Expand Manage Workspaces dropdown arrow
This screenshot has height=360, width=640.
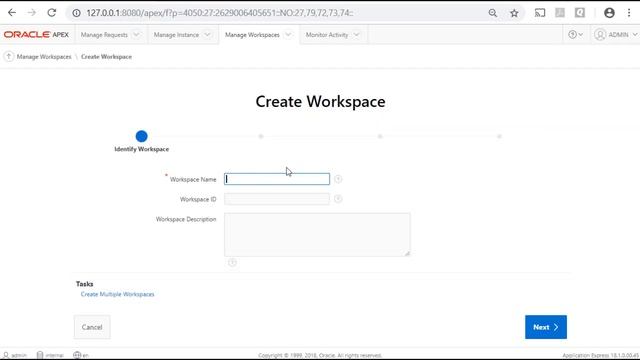(288, 35)
